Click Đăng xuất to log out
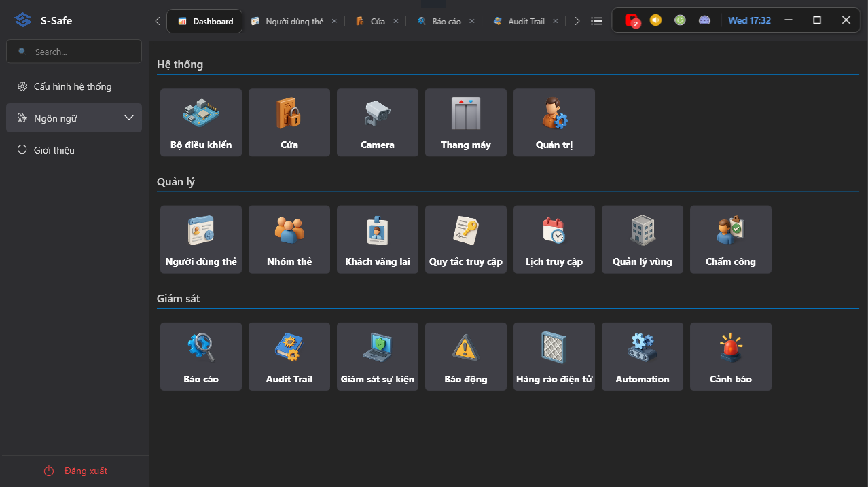The height and width of the screenshot is (487, 868). (x=75, y=471)
